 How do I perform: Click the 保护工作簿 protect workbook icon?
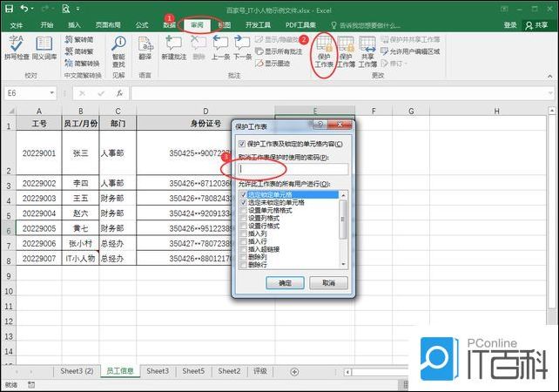point(346,51)
